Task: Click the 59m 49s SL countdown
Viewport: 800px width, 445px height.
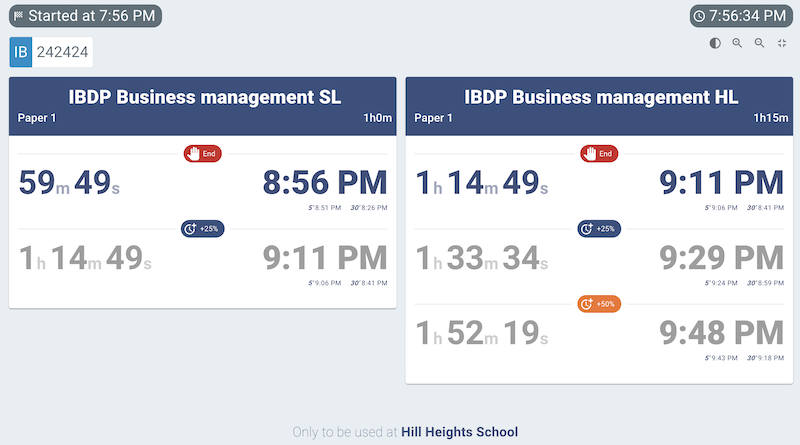Action: pos(85,183)
